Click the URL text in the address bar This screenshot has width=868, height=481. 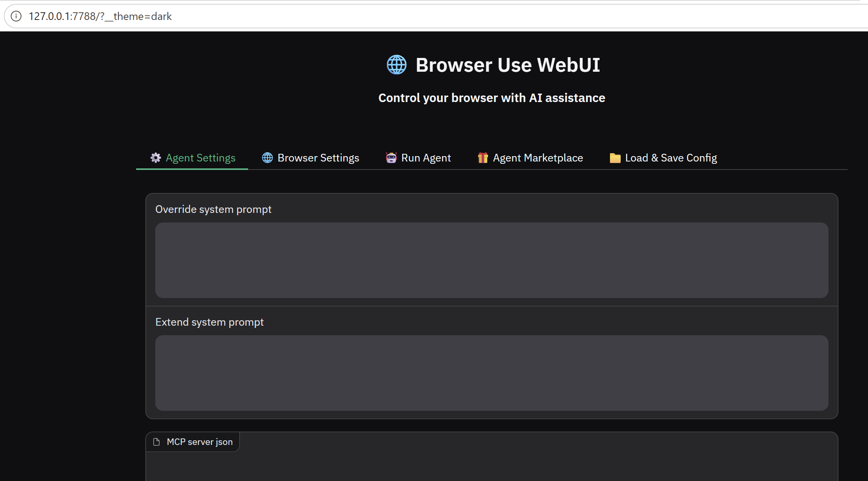pos(100,16)
